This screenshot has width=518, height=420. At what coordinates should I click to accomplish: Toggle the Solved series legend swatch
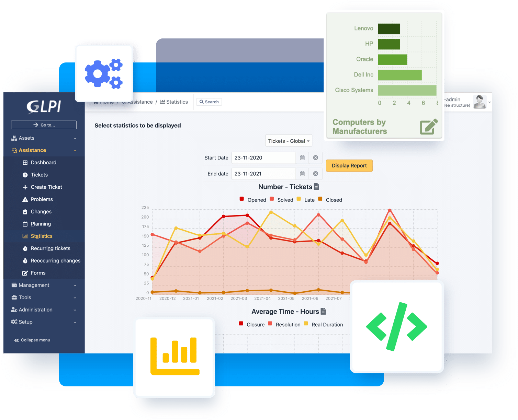(272, 199)
